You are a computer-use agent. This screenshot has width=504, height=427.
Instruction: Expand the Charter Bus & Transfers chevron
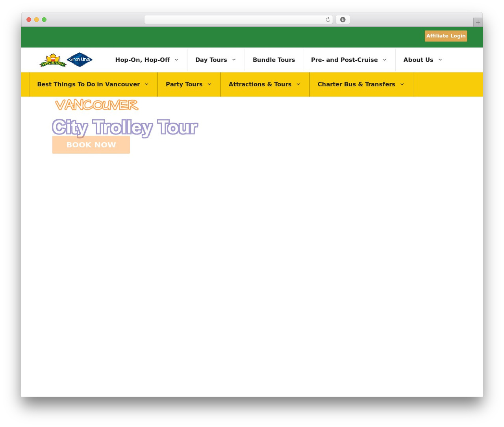(x=402, y=84)
